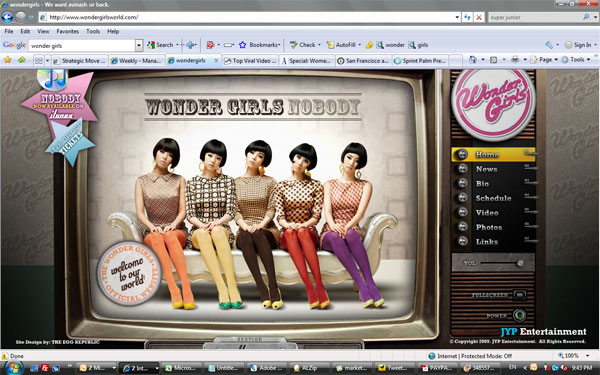
Task: Open Google toolbar Bookmarks star
Action: click(259, 45)
